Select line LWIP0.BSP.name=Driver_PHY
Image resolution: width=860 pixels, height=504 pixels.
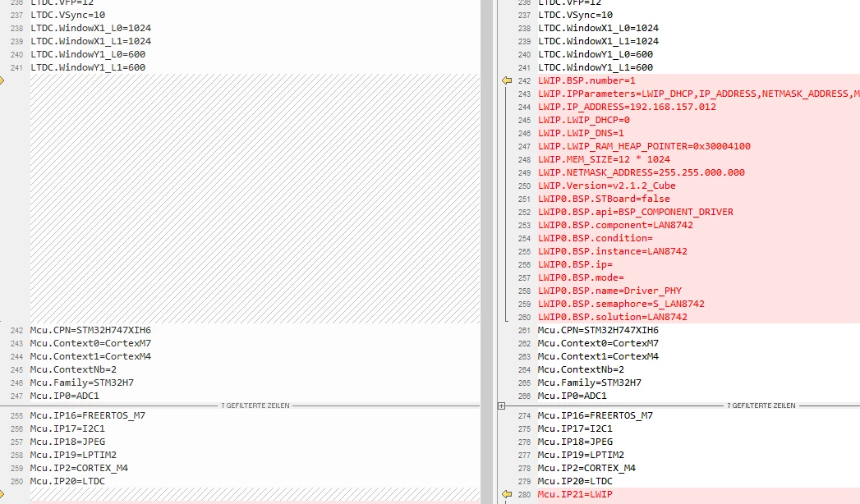[x=610, y=291]
